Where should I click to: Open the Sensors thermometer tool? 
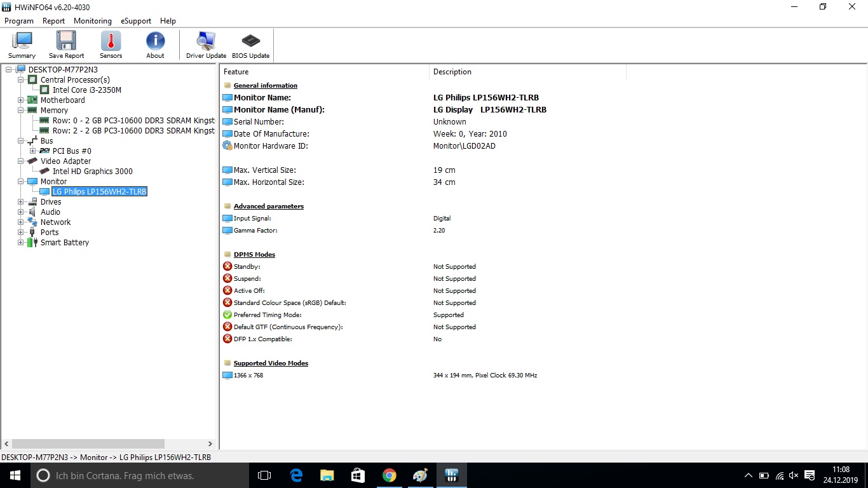(111, 45)
